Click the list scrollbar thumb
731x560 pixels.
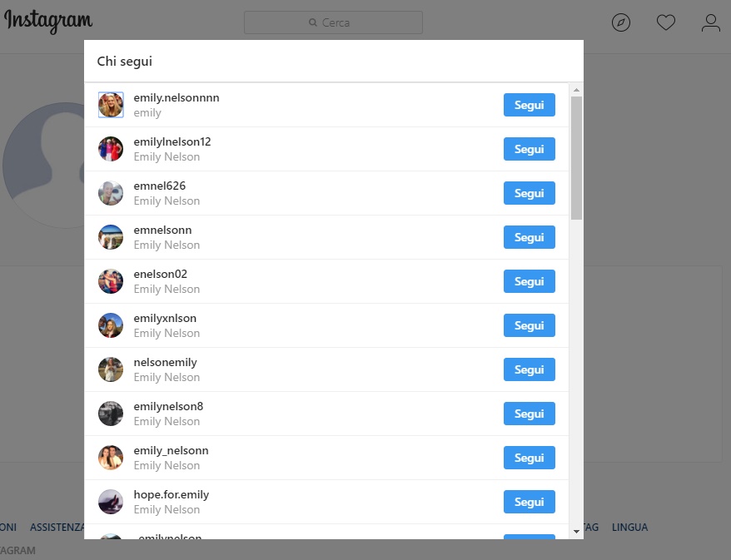pos(577,158)
